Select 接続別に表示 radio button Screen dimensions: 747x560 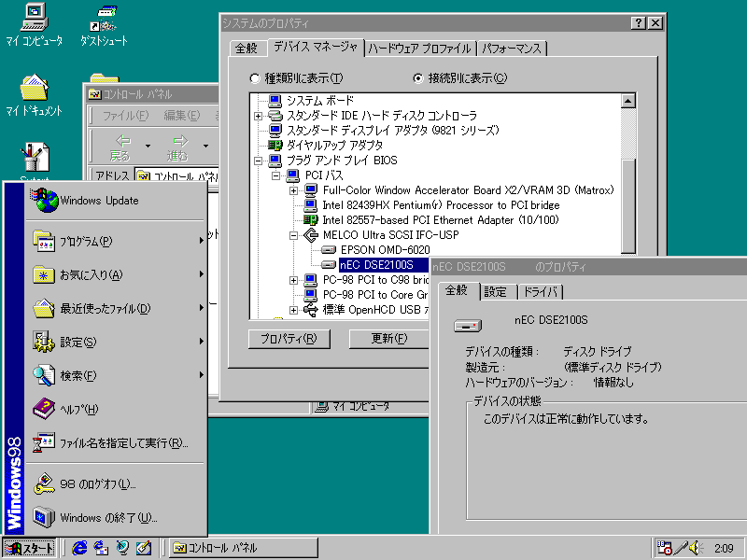point(418,78)
